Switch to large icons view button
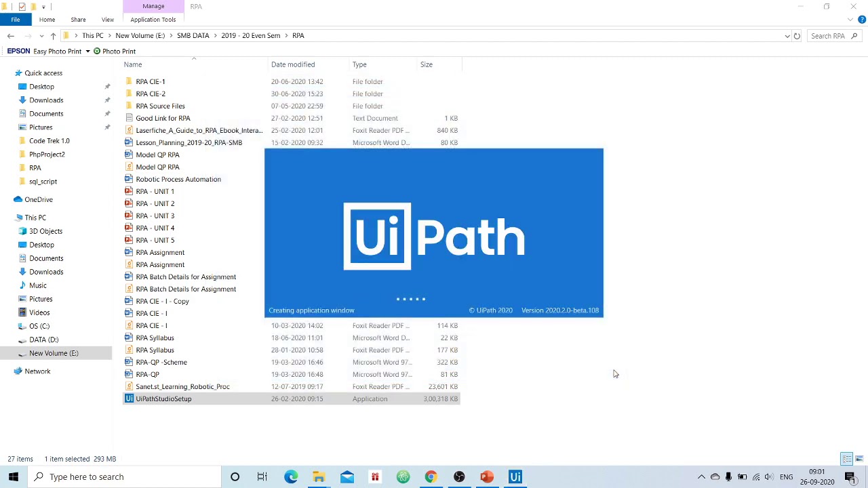Image resolution: width=868 pixels, height=488 pixels. click(x=859, y=459)
